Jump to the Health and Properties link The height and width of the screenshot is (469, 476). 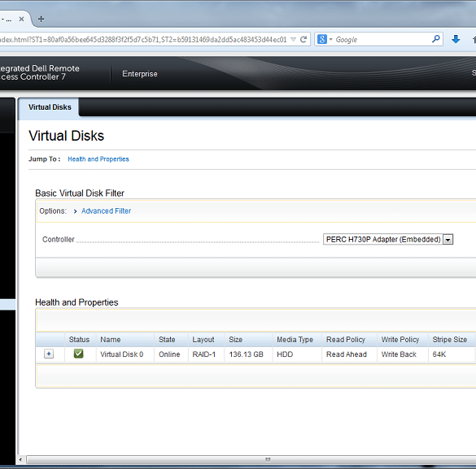(x=98, y=159)
